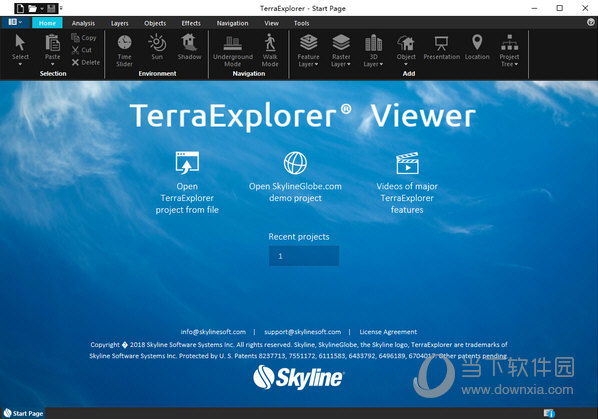This screenshot has width=598, height=419.
Task: Enable Walk Mode
Action: pyautogui.click(x=270, y=50)
